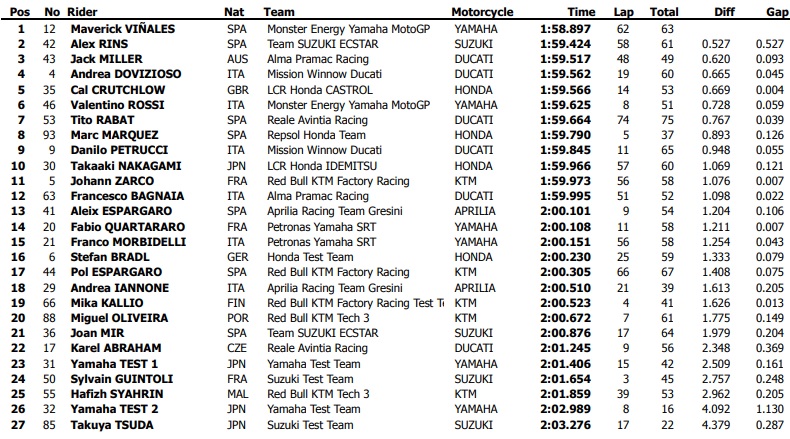This screenshot has height=439, width=790.
Task: Select Andrea IANNONE's APRILIA motorcycle cell
Action: 475,288
